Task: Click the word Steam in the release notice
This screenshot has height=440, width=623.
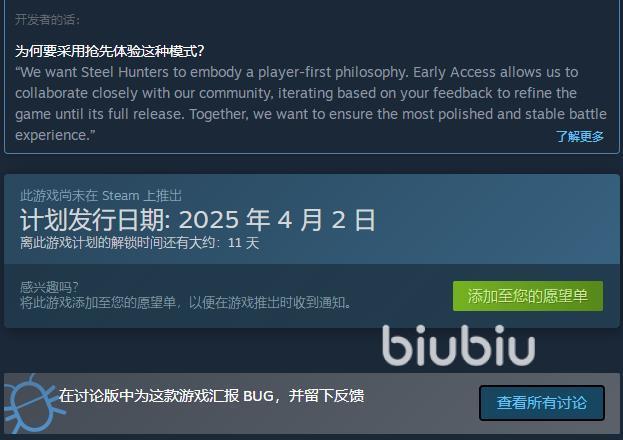Action: click(121, 196)
